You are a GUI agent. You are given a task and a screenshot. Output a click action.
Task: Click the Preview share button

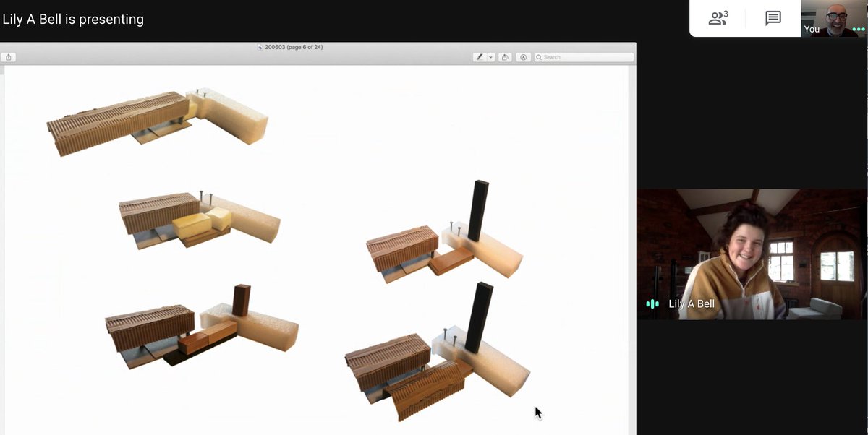click(9, 57)
